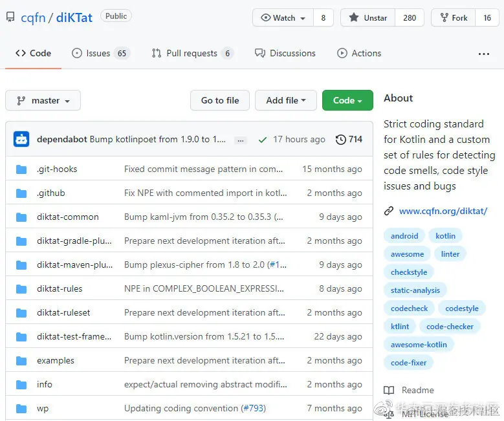Image resolution: width=504 pixels, height=421 pixels.
Task: Click the fork icon in Fork button
Action: [444, 17]
